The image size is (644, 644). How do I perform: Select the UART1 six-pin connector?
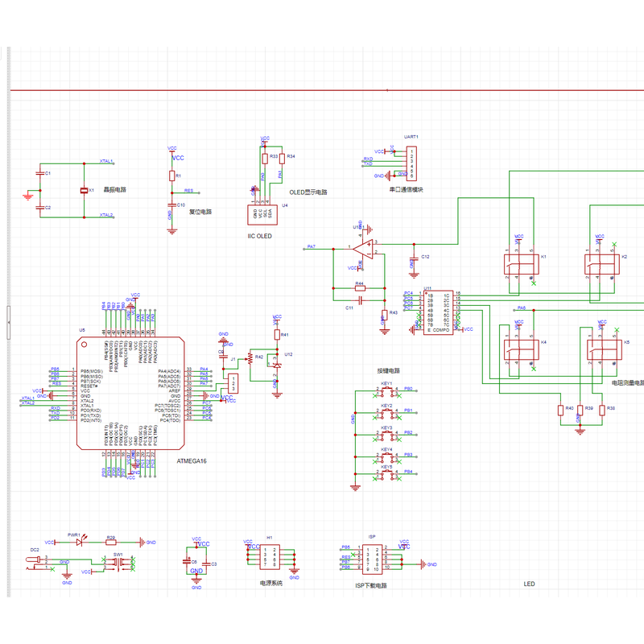[411, 163]
